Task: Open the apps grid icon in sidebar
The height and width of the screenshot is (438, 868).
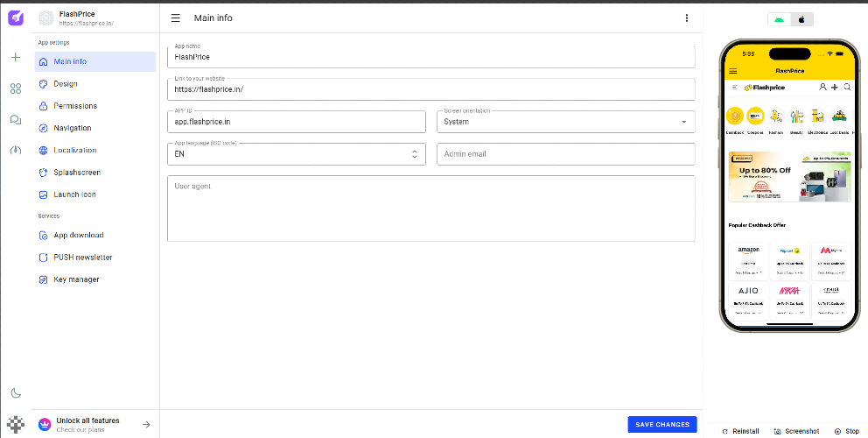Action: 16,88
